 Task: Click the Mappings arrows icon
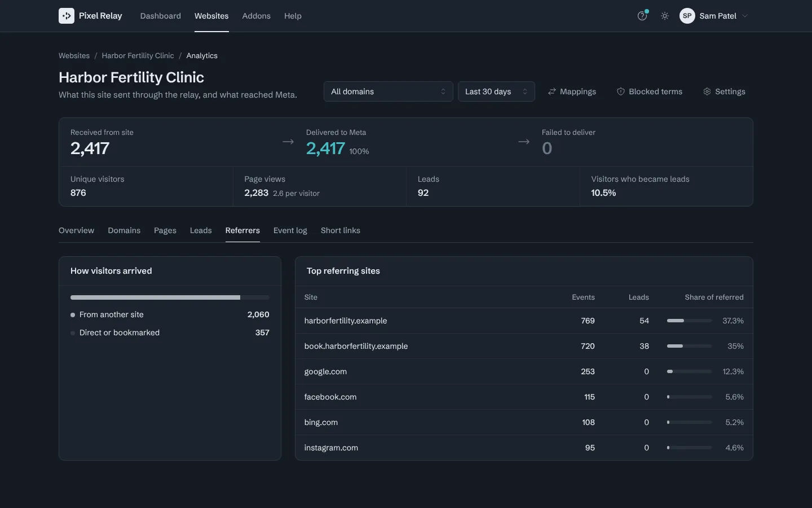tap(552, 91)
